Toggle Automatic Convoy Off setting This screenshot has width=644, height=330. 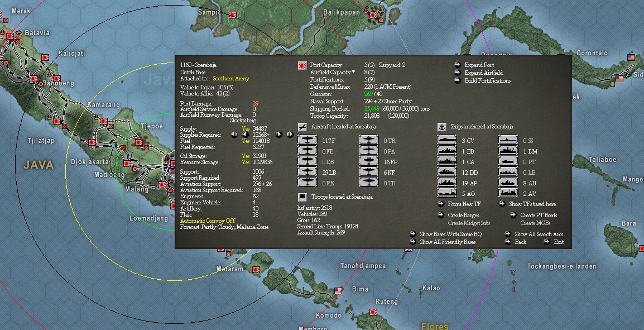pyautogui.click(x=208, y=221)
